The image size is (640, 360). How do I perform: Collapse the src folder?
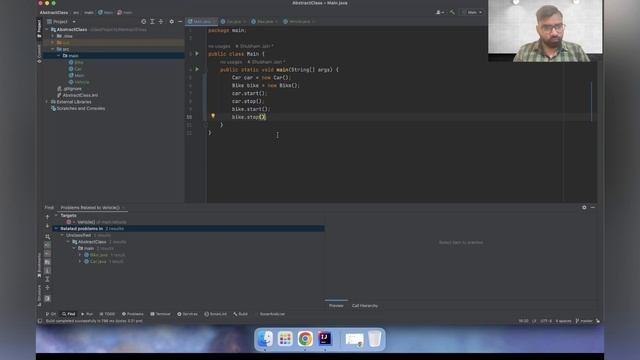(53, 49)
